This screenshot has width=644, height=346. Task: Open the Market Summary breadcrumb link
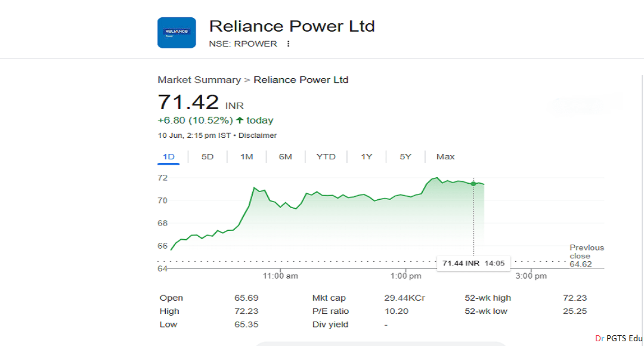pos(199,80)
